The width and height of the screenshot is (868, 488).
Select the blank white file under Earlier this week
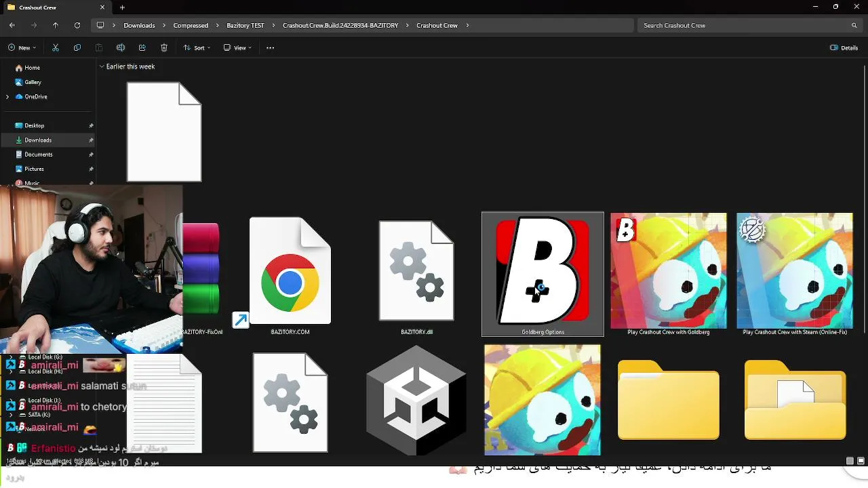click(164, 132)
